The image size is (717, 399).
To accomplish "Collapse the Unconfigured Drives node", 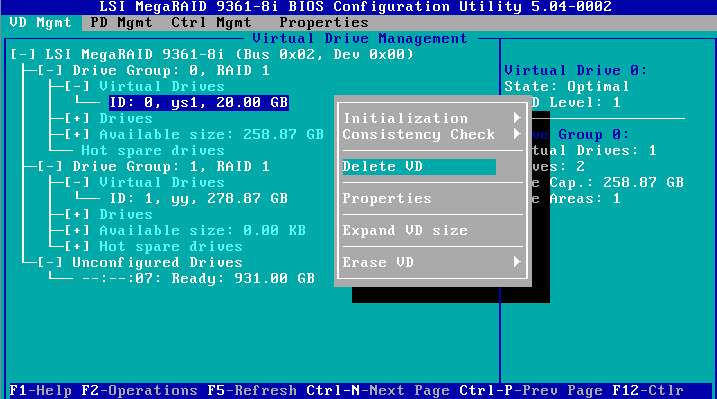I will 50,262.
